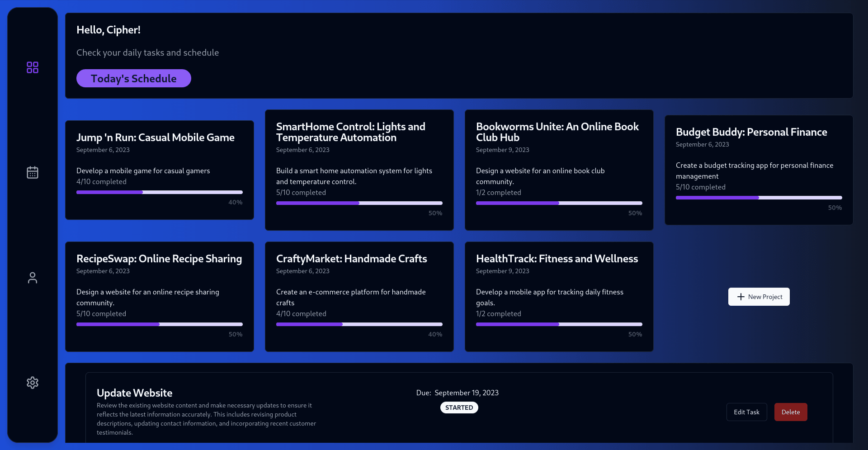This screenshot has width=868, height=450.
Task: Click '4/10 completed' on Jump 'n Run card
Action: 101,181
